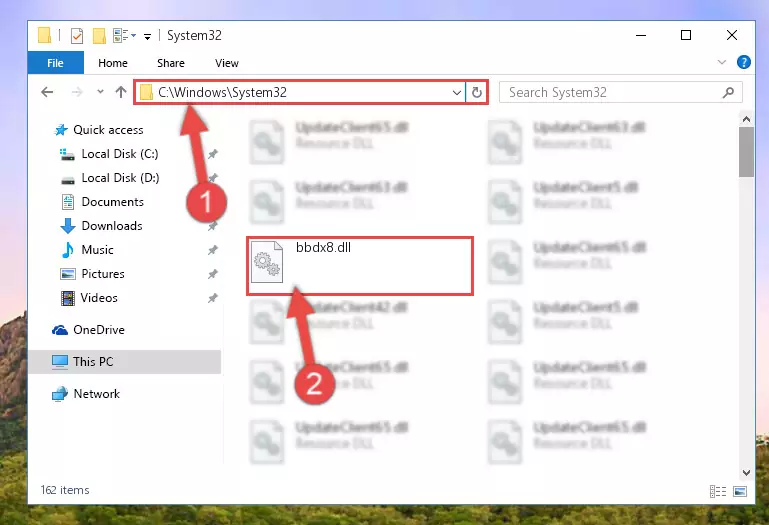Click the Search System32 field
The image size is (769, 525).
pyautogui.click(x=620, y=92)
